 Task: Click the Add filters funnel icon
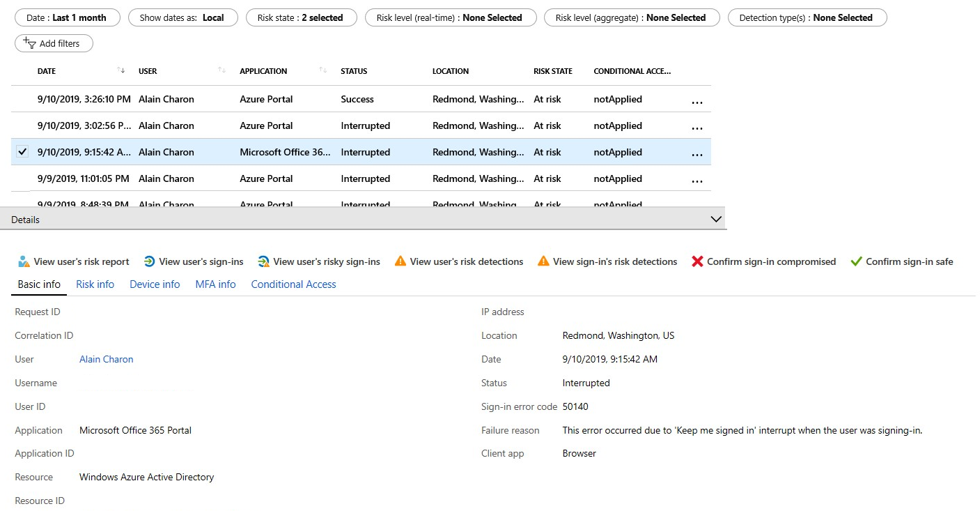click(x=29, y=43)
